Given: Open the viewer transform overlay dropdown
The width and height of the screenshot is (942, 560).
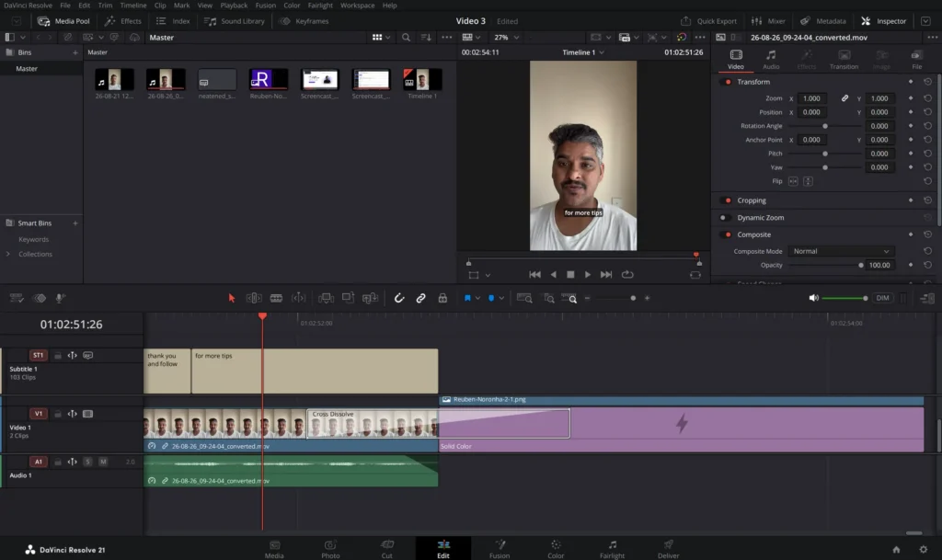Looking at the screenshot, I should click(488, 275).
